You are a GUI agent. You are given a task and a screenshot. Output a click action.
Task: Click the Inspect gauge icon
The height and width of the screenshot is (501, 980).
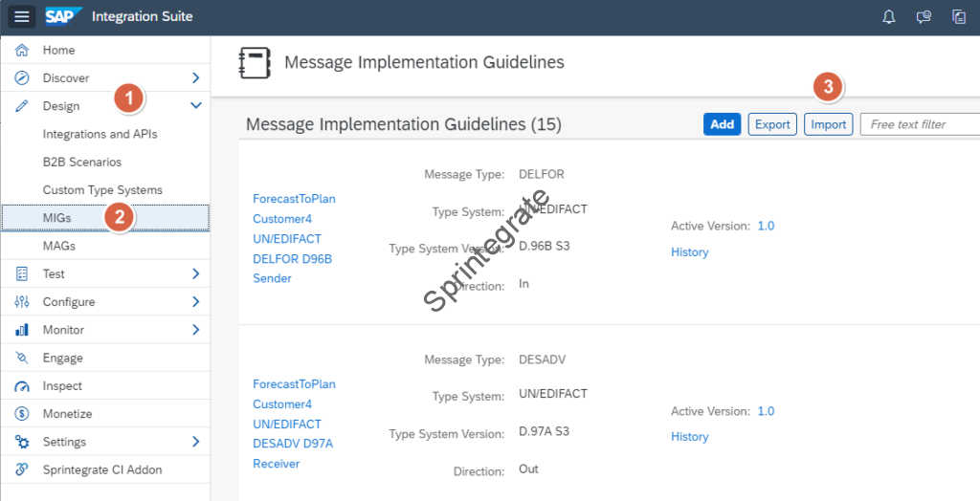click(x=22, y=386)
